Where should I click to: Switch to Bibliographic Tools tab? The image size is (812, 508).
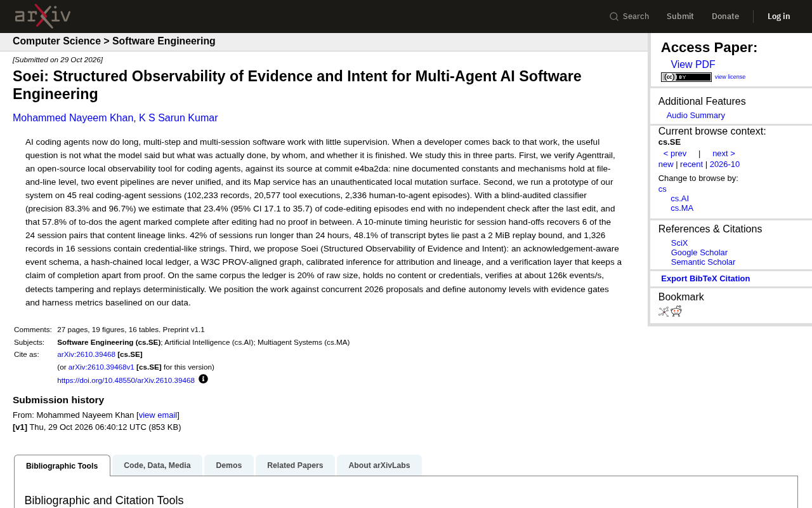coord(62,465)
